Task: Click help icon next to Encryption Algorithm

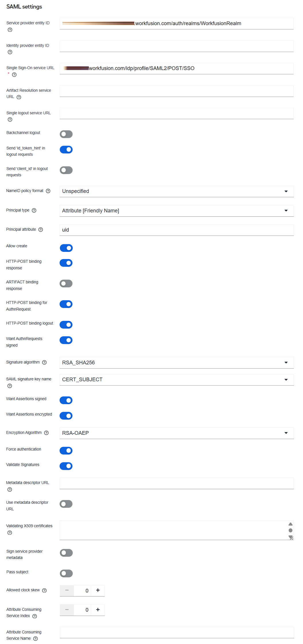Action: [46, 433]
